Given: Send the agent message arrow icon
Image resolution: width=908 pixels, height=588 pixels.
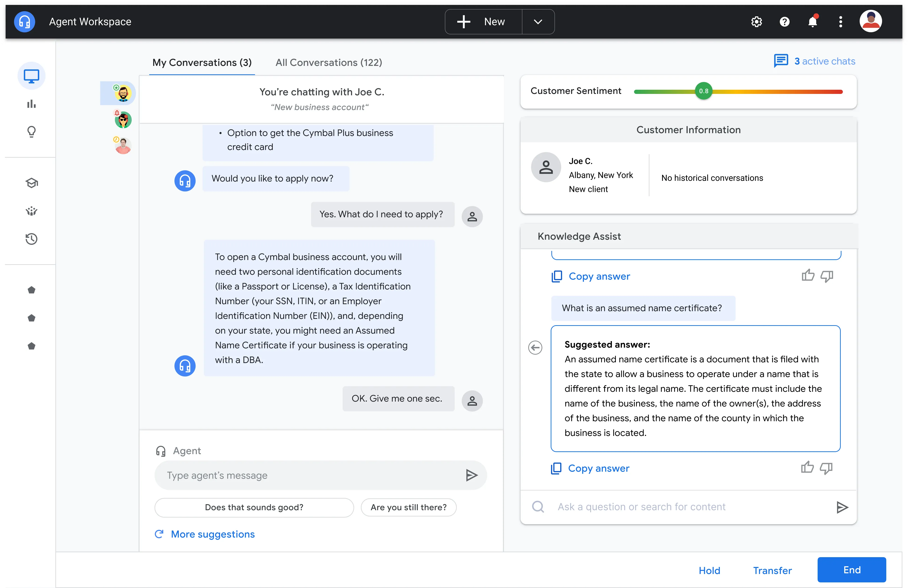Looking at the screenshot, I should click(472, 475).
